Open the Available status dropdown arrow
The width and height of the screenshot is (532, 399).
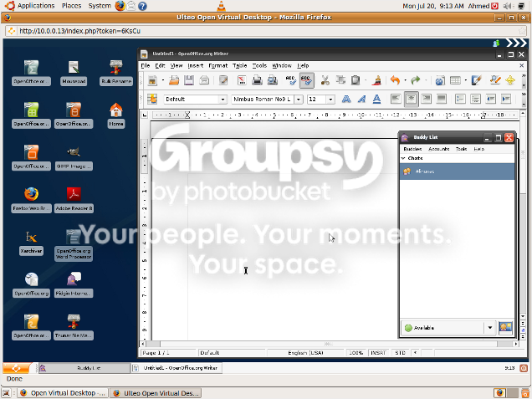point(490,328)
